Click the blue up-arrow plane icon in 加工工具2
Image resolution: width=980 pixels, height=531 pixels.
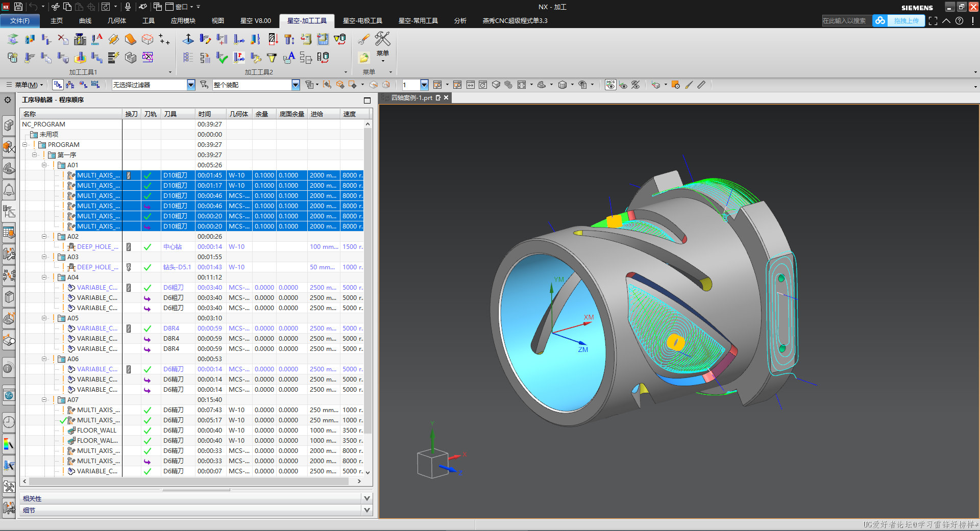[188, 39]
